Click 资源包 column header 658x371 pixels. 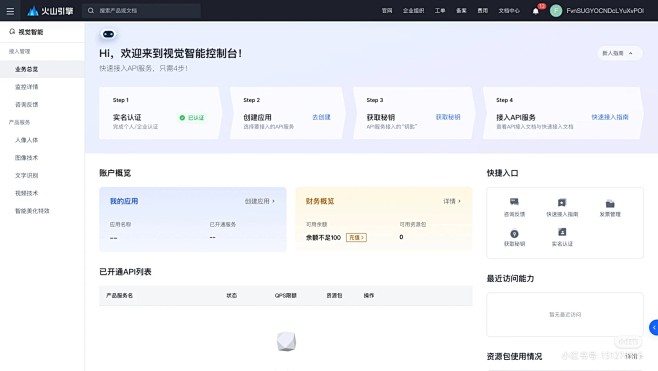(334, 295)
